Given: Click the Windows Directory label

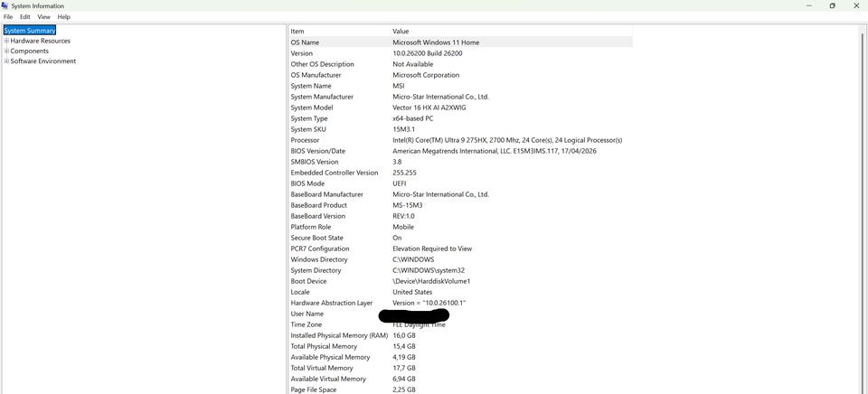Looking at the screenshot, I should (319, 259).
